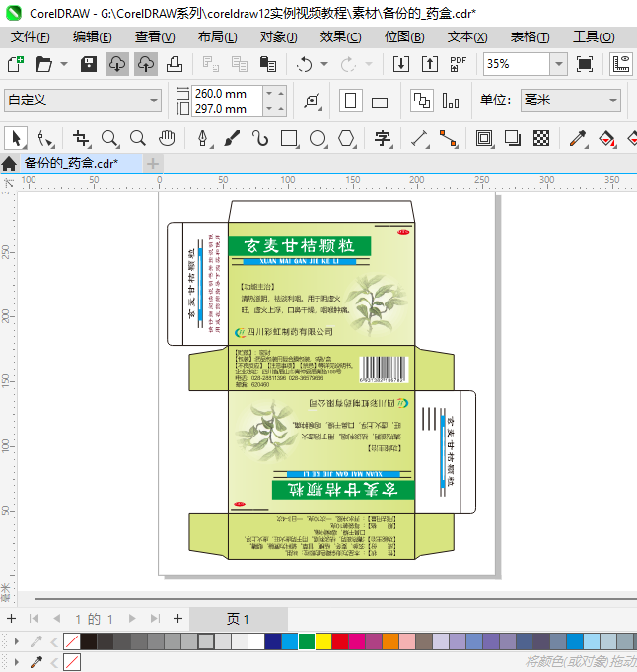
Task: Select the Color Eyedropper tool
Action: pos(578,138)
